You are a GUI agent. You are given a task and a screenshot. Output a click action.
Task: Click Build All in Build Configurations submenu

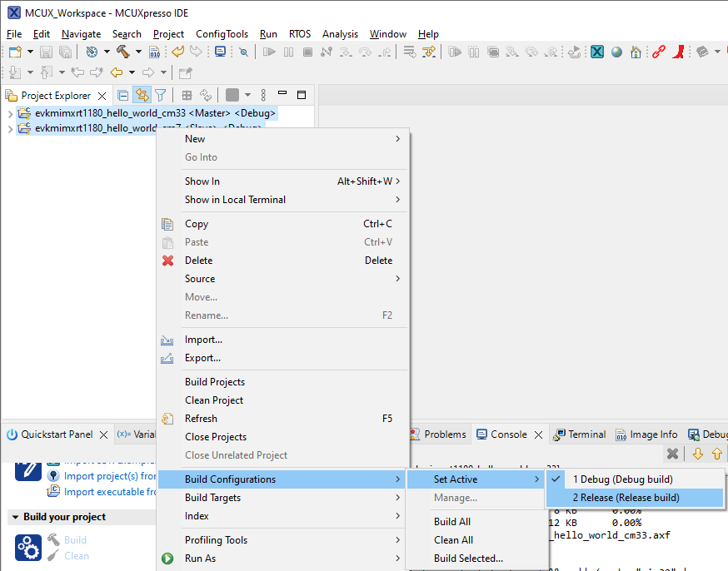point(452,522)
